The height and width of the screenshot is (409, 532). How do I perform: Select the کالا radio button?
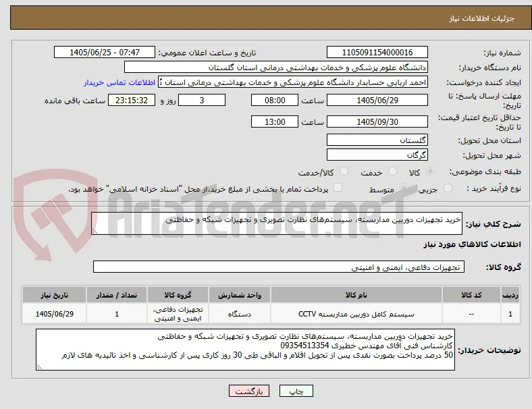430,171
